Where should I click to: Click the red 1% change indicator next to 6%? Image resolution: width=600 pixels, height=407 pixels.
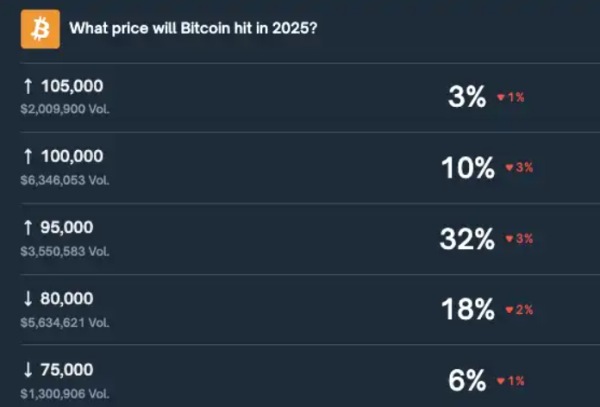coord(511,381)
